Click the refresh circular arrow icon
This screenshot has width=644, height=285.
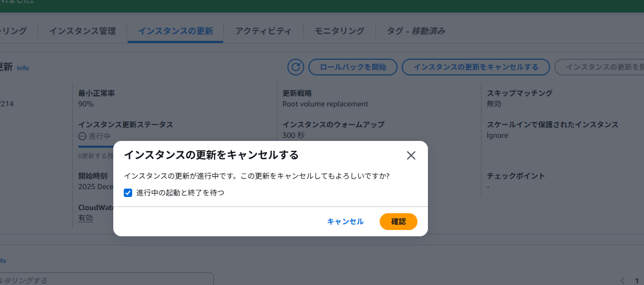coord(296,67)
